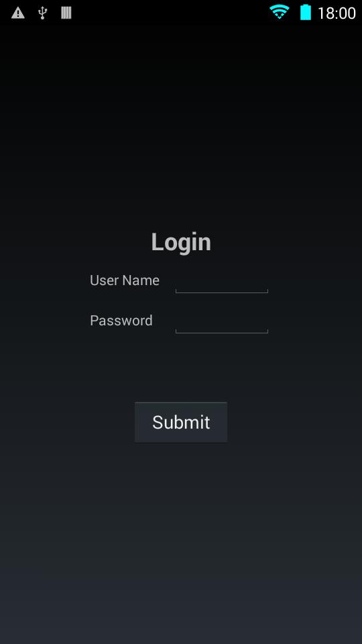Open notifications via the alert triangle icon
The width and height of the screenshot is (362, 644).
[18, 13]
